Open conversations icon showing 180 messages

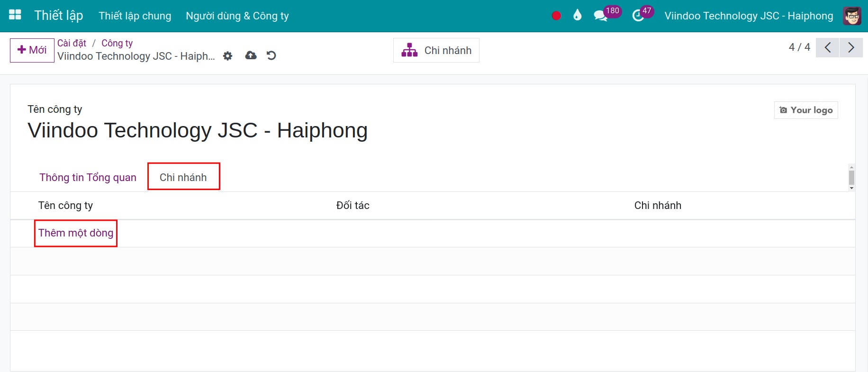coord(601,16)
